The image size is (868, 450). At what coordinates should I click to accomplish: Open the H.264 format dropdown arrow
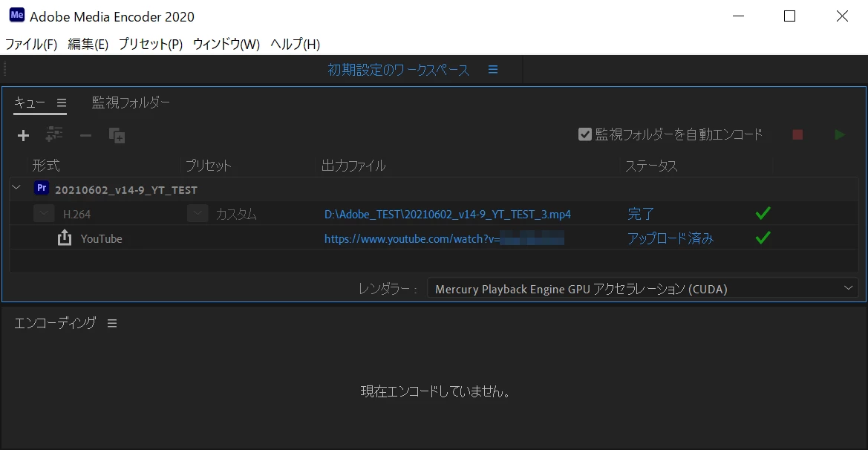(x=44, y=213)
